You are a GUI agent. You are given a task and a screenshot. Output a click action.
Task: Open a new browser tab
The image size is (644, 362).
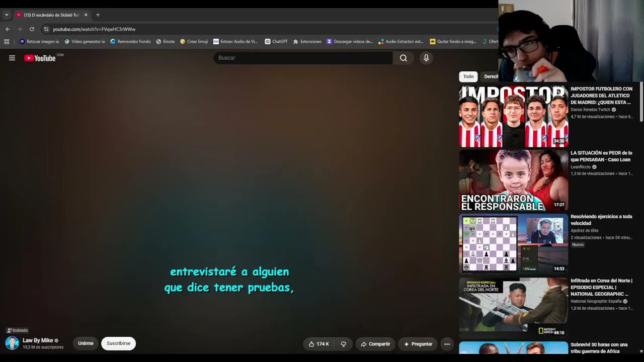point(98,15)
